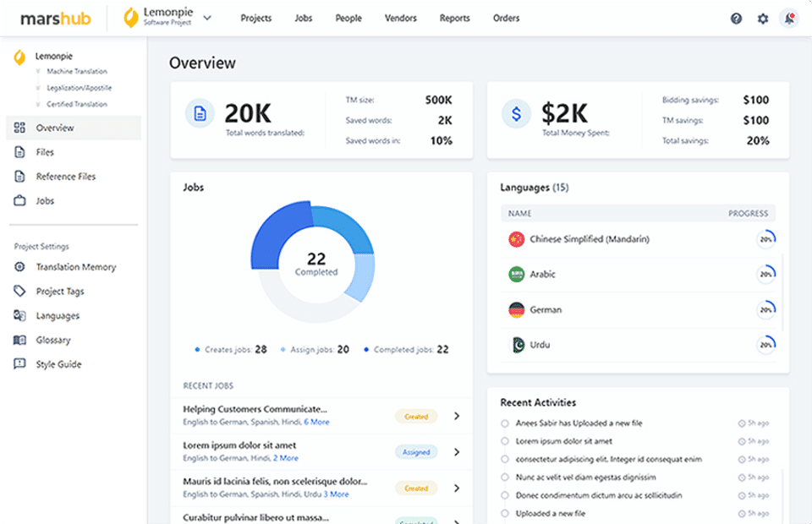Click Chinese Simplified 20% progress ring
The width and height of the screenshot is (812, 524).
coord(766,239)
